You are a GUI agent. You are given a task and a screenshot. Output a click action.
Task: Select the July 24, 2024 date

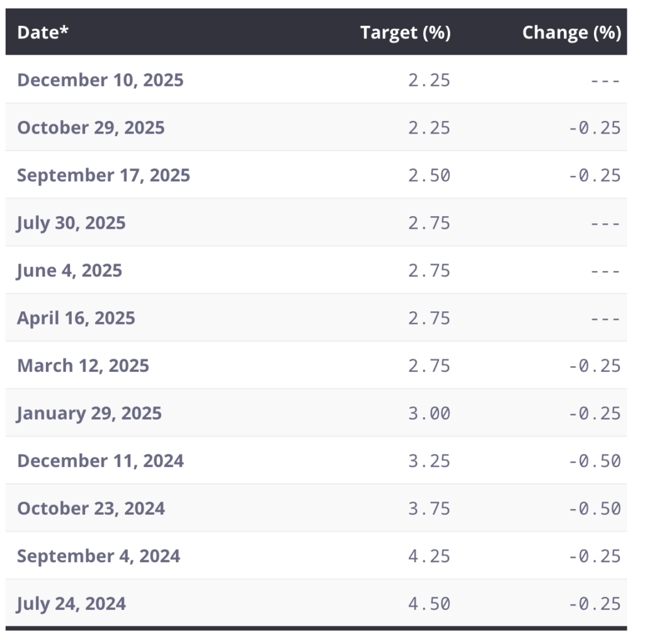click(x=71, y=604)
